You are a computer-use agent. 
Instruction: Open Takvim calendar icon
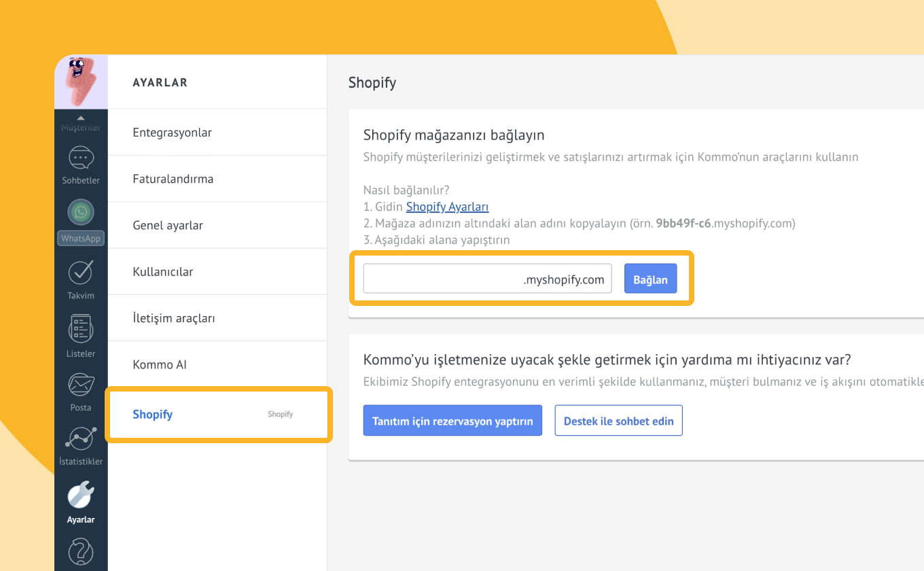click(81, 273)
